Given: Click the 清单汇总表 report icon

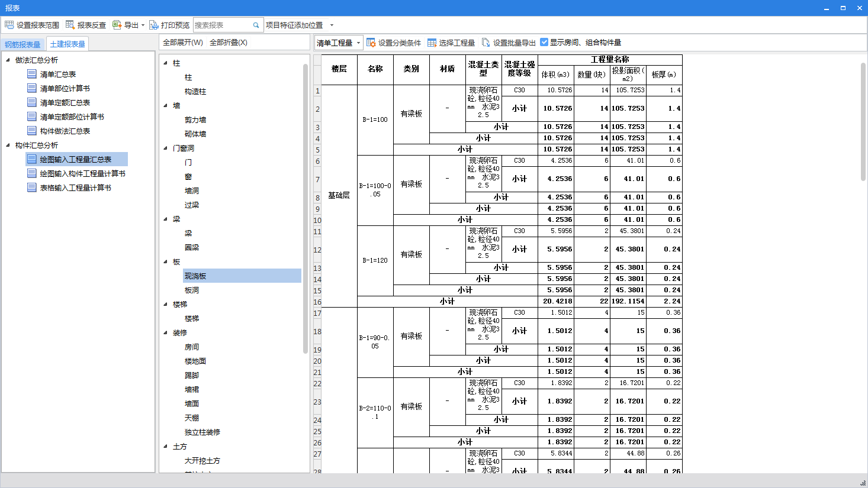Looking at the screenshot, I should [32, 74].
